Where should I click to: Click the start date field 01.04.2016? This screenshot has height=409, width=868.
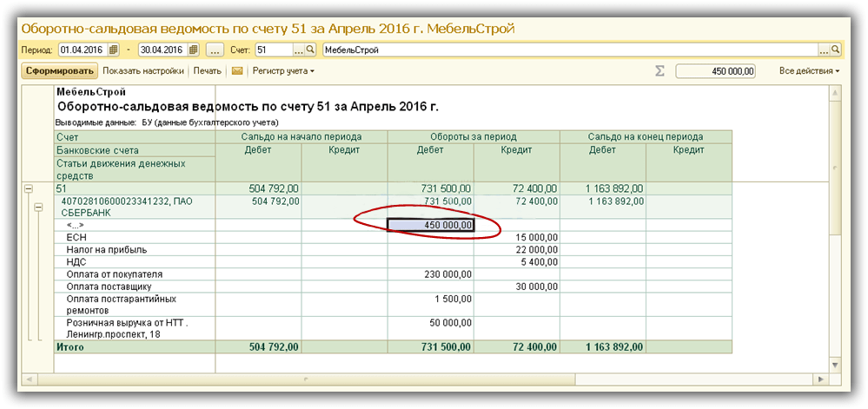[83, 49]
